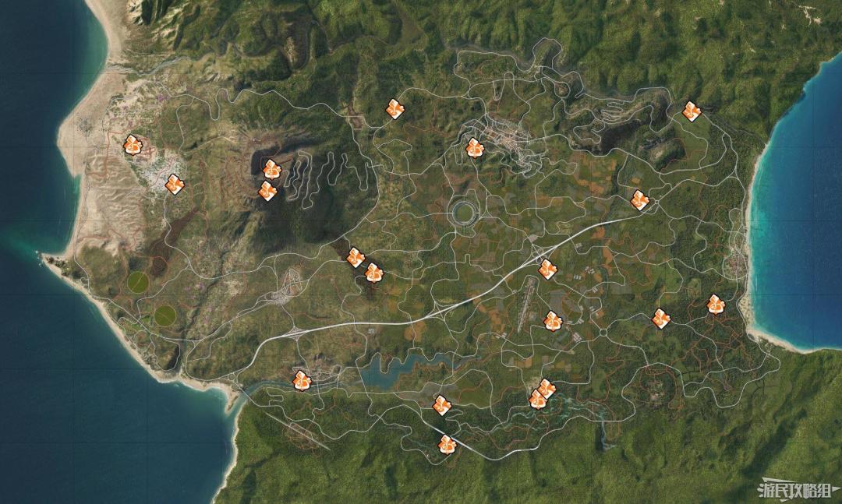Click the marker southeast of the white western town

click(x=175, y=184)
